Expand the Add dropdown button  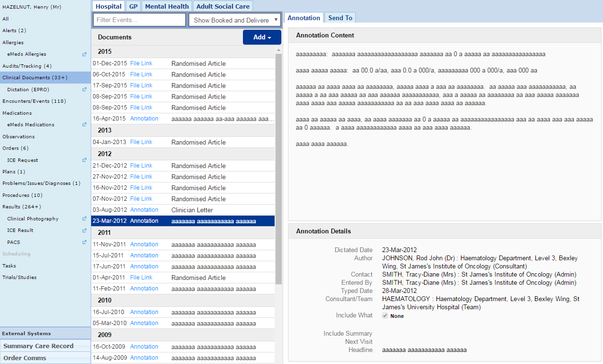pos(262,37)
